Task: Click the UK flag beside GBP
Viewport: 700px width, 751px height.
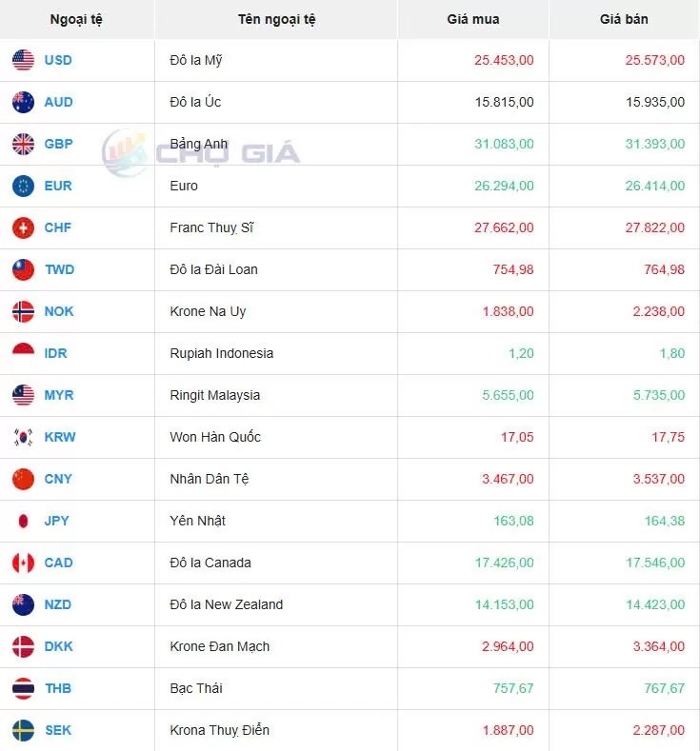Action: [24, 144]
